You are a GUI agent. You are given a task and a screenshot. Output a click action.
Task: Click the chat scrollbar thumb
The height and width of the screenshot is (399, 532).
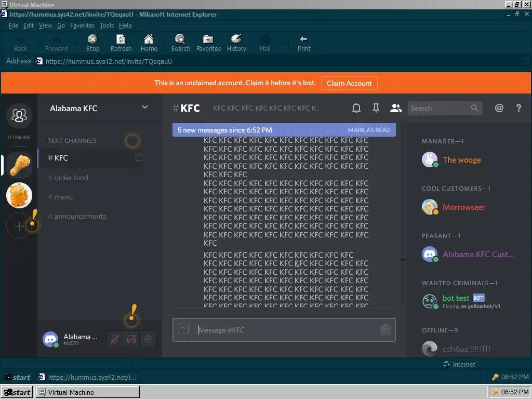[403, 260]
